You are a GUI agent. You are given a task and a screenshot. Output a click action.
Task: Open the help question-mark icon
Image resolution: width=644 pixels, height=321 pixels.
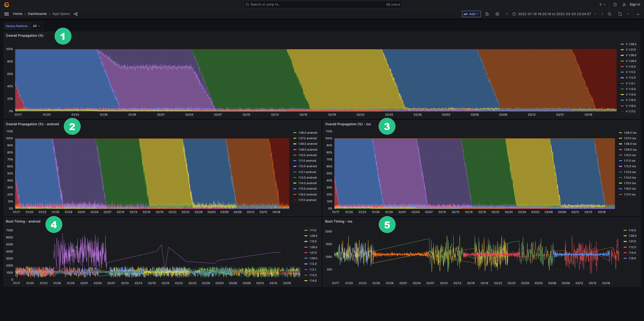click(615, 4)
